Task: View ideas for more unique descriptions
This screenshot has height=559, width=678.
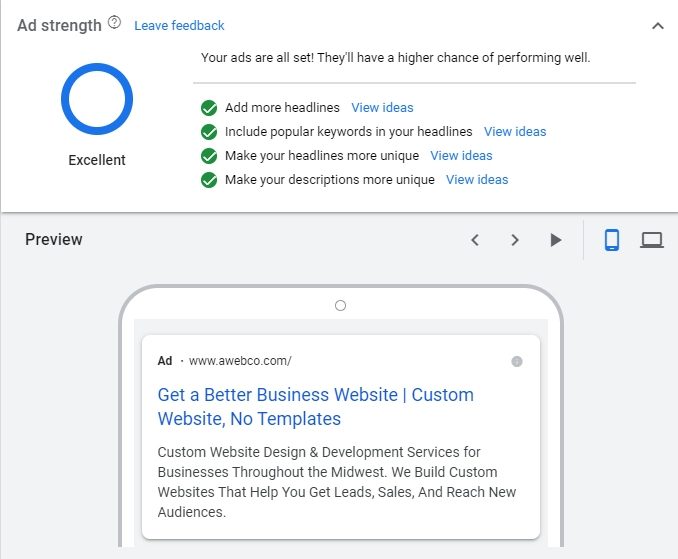Action: point(477,180)
